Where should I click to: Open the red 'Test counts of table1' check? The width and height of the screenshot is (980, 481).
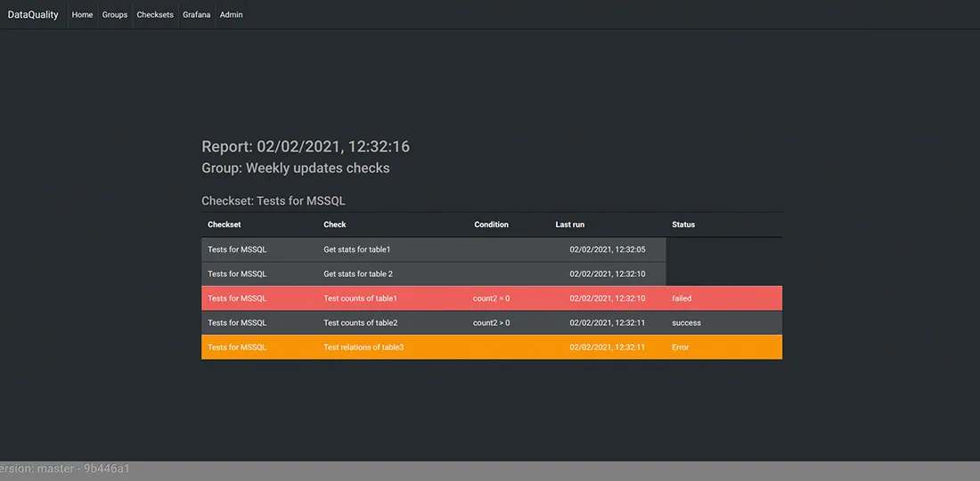[x=360, y=298]
